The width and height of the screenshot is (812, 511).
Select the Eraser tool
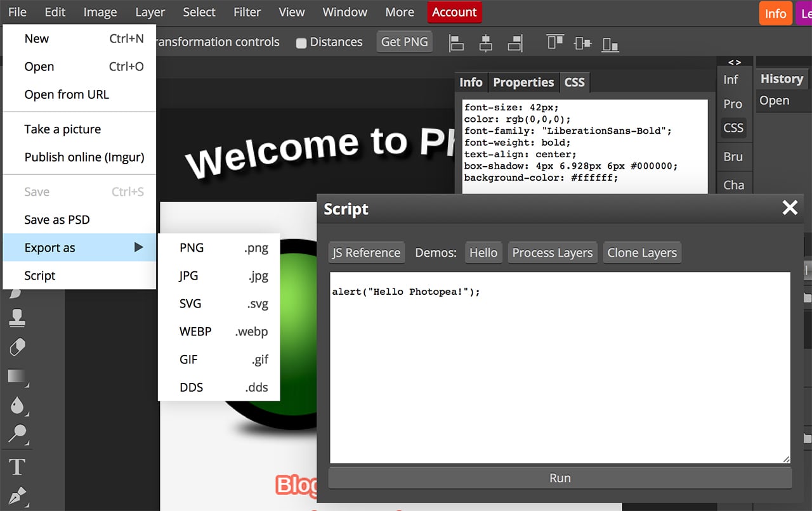click(16, 347)
